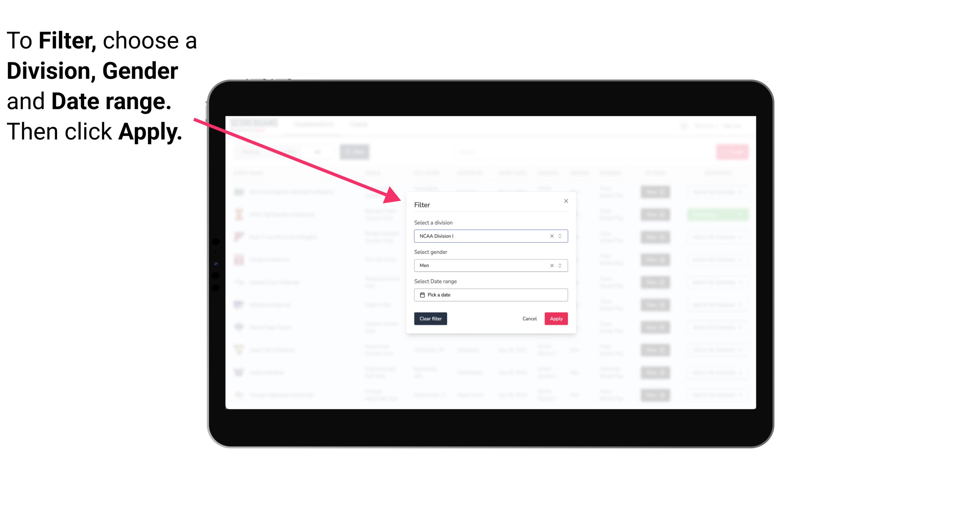
Task: Click the Apply button to confirm filter
Action: point(556,319)
